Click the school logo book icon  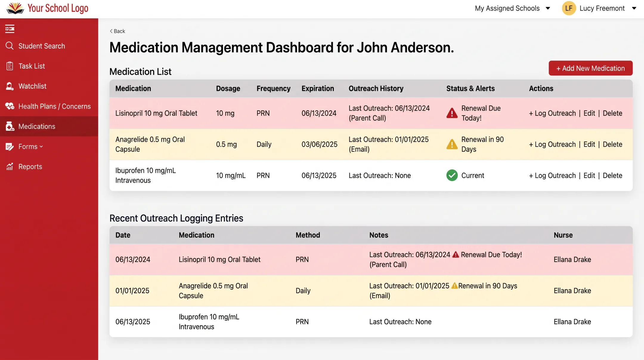coord(15,8)
